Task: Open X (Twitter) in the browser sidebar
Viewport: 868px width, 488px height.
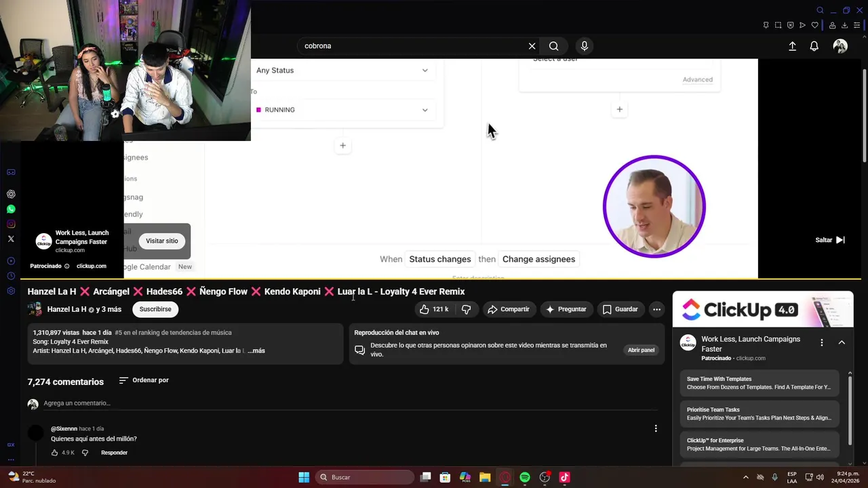Action: [11, 239]
